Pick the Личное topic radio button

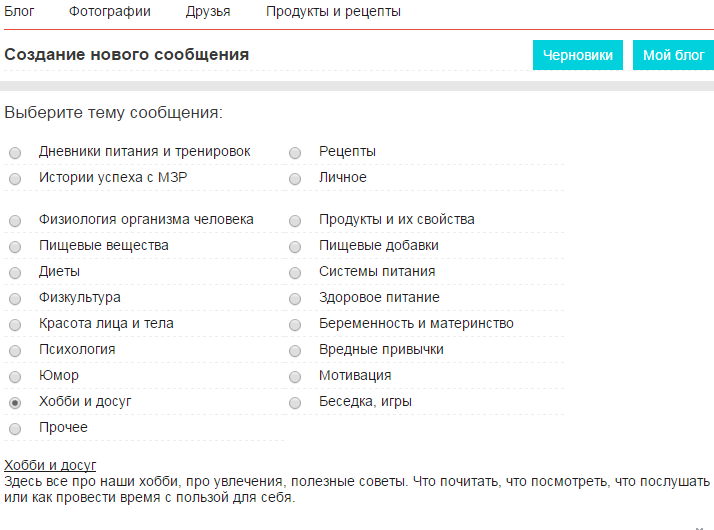[x=295, y=178]
